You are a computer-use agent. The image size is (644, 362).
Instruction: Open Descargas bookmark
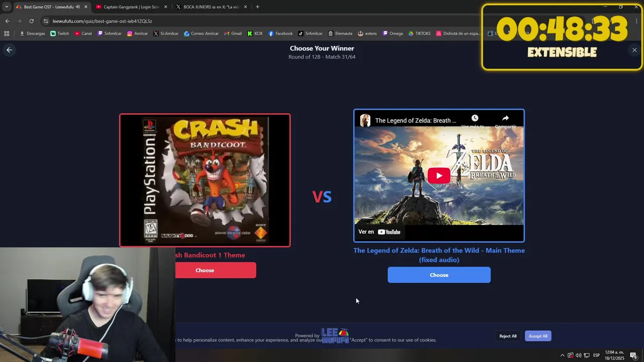coord(32,34)
